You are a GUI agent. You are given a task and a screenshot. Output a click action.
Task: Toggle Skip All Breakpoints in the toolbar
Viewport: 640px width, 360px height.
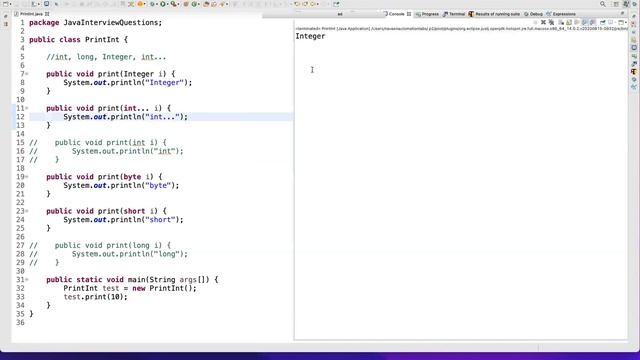click(x=56, y=4)
